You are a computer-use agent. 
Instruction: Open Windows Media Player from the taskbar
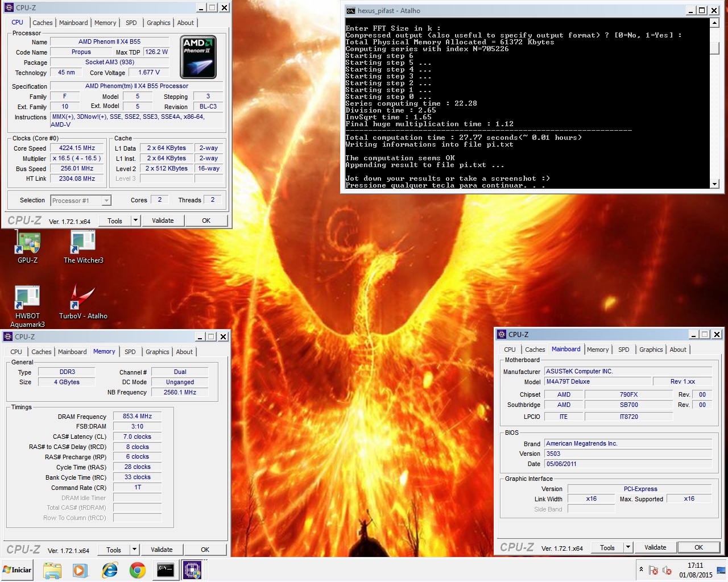pos(80,570)
